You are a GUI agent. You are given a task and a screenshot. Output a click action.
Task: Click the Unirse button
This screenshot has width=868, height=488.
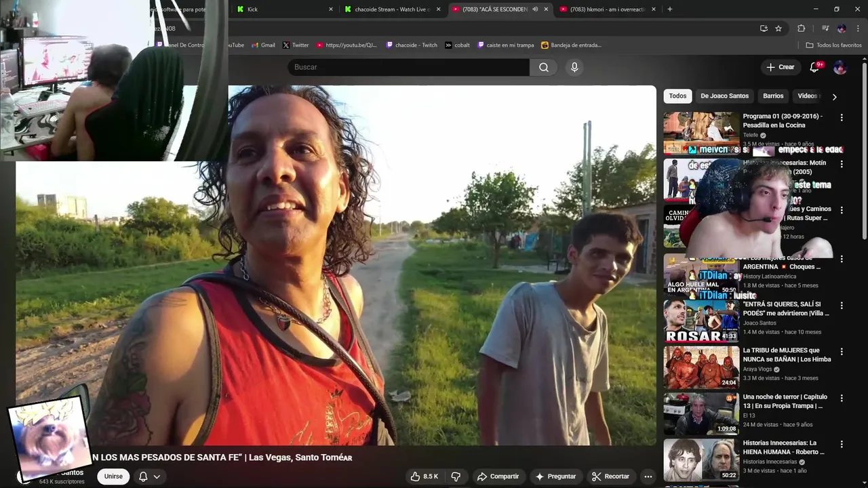pos(113,476)
